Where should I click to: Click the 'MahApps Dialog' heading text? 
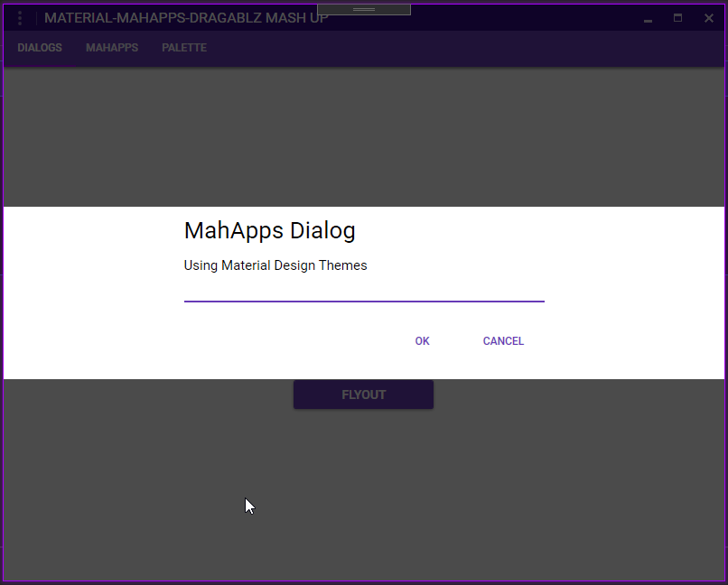coord(270,230)
